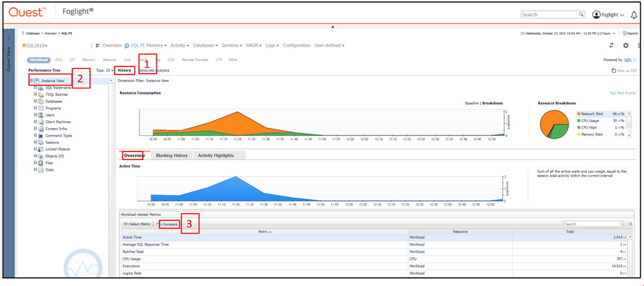Image resolution: width=644 pixels, height=286 pixels.
Task: Click the search magnifier in header
Action: pyautogui.click(x=581, y=14)
